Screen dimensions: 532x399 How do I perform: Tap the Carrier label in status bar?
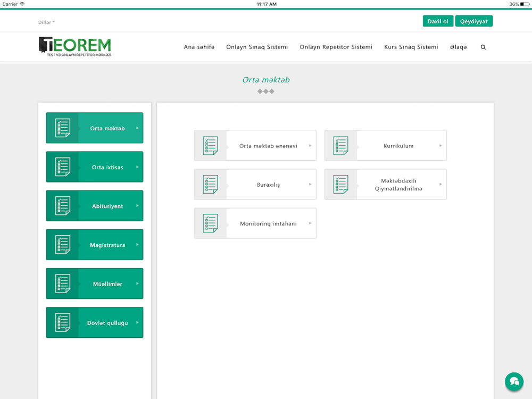click(10, 4)
